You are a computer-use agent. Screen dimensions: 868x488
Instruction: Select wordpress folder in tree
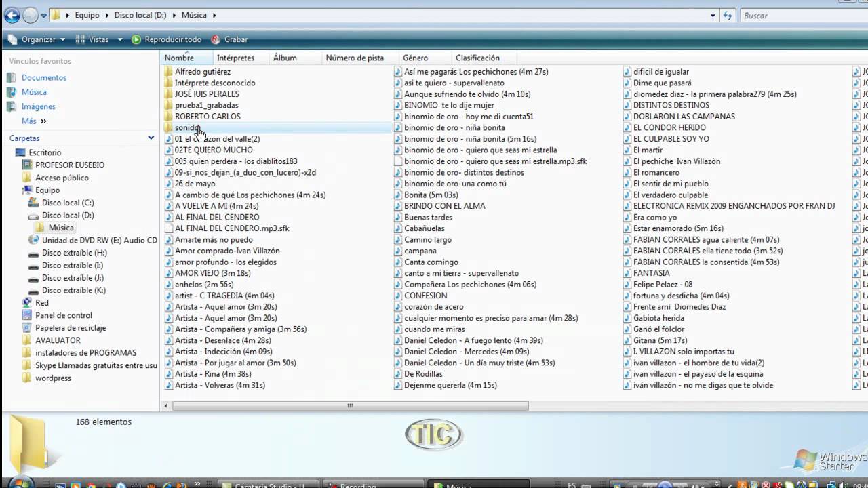click(x=53, y=378)
